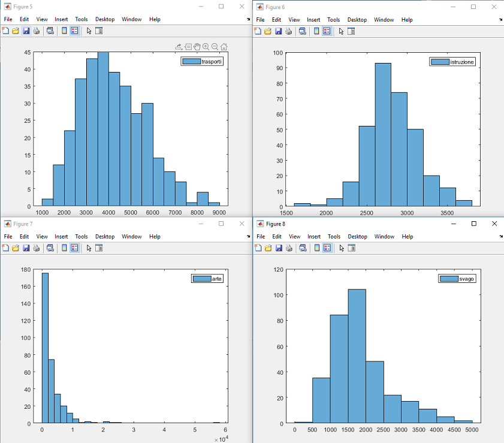Click the trasporti legend entry
The height and width of the screenshot is (443, 504).
point(202,61)
